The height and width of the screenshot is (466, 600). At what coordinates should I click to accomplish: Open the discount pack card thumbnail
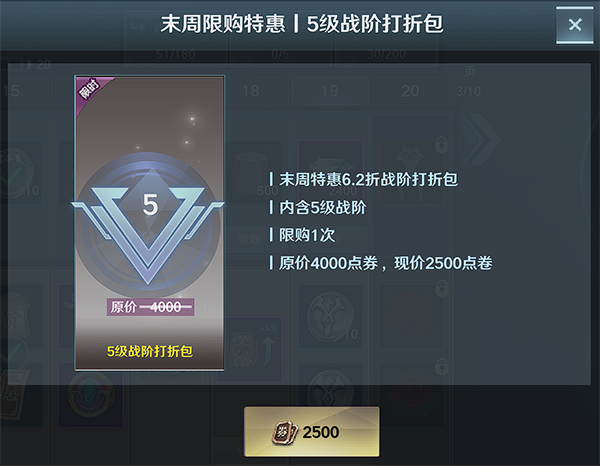pos(149,223)
